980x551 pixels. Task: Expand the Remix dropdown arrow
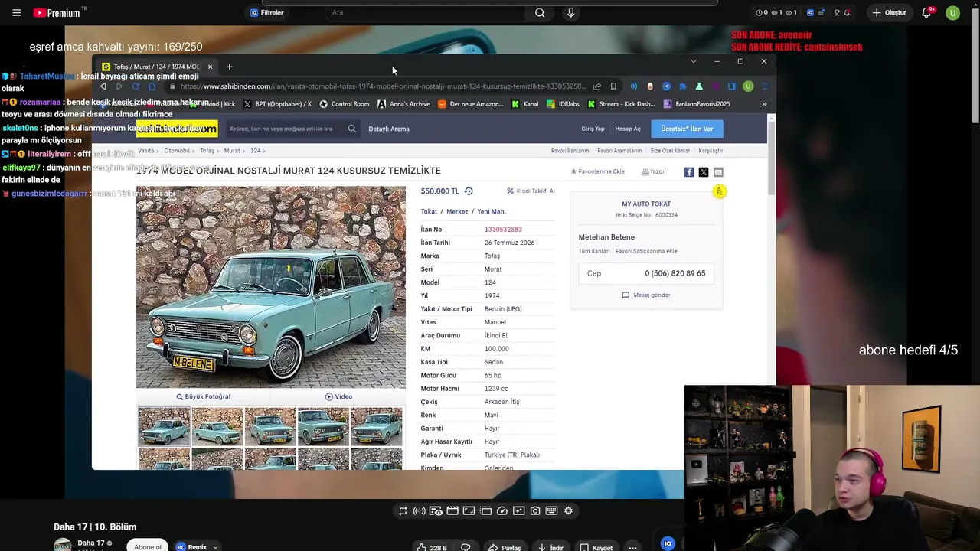click(215, 547)
